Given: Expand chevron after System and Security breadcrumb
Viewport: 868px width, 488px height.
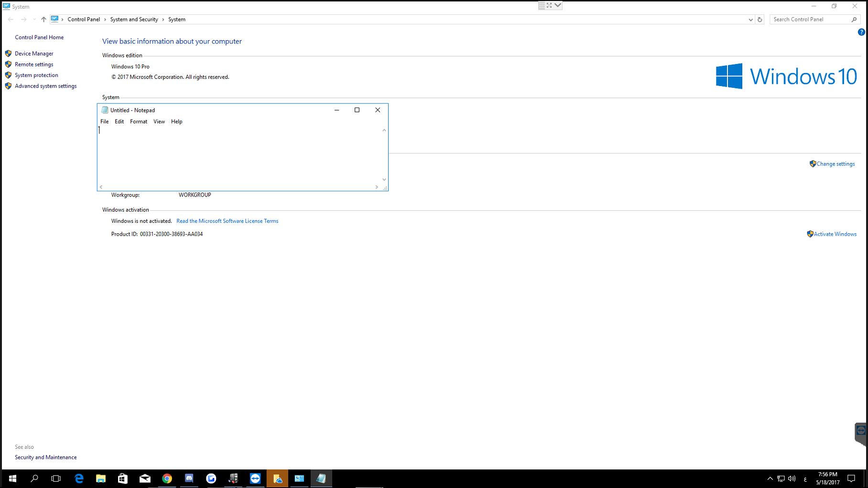Looking at the screenshot, I should [x=163, y=20].
